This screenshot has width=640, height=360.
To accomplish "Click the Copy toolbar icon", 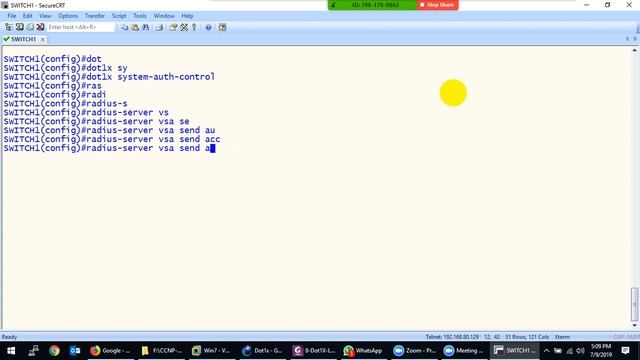I will click(x=124, y=27).
